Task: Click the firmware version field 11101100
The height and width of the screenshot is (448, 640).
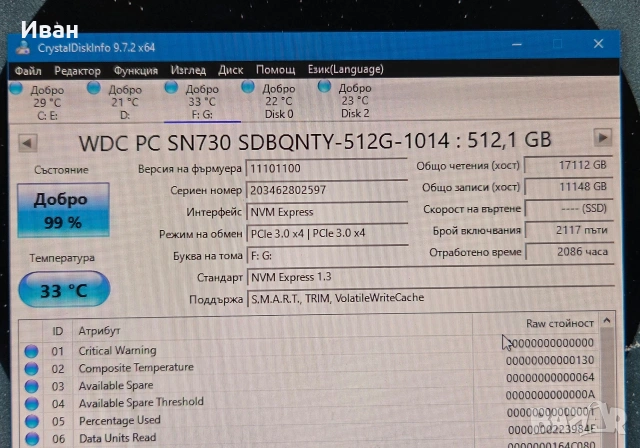Action: [x=326, y=168]
